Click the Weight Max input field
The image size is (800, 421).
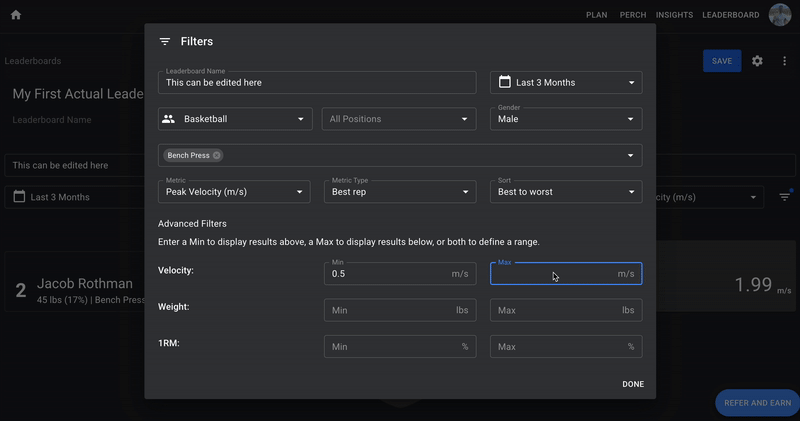click(555, 310)
